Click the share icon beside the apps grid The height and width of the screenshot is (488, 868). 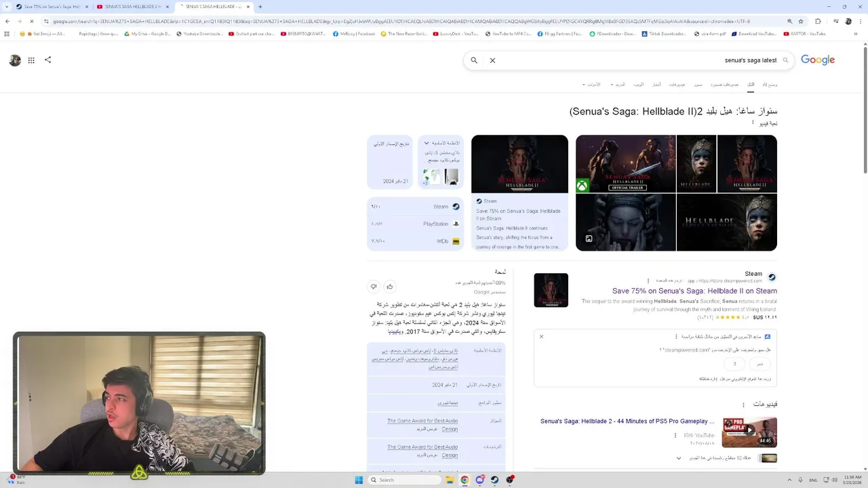pos(47,60)
